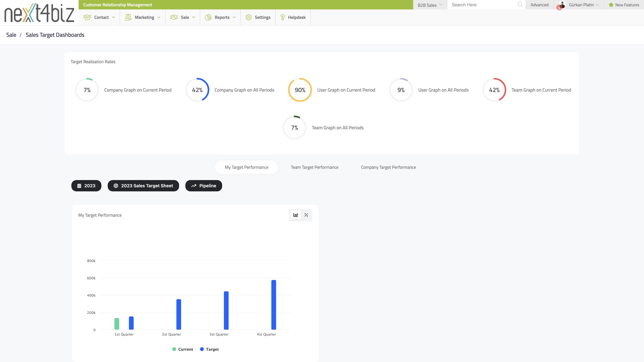Viewport: 644px width, 362px height.
Task: Open Helpdesk via the question mark icon
Action: (283, 17)
